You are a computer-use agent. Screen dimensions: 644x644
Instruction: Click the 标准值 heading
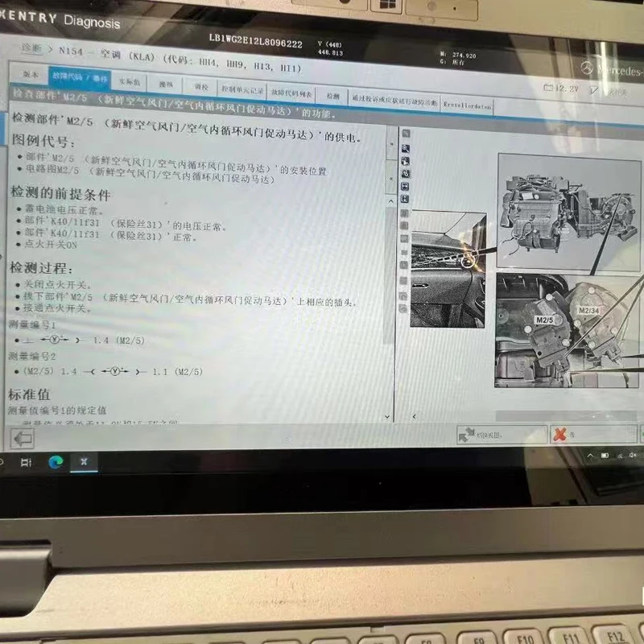coord(29,394)
